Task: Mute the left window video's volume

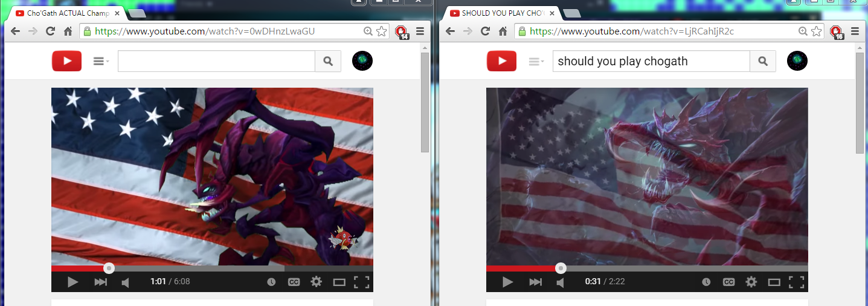Action: tap(126, 282)
